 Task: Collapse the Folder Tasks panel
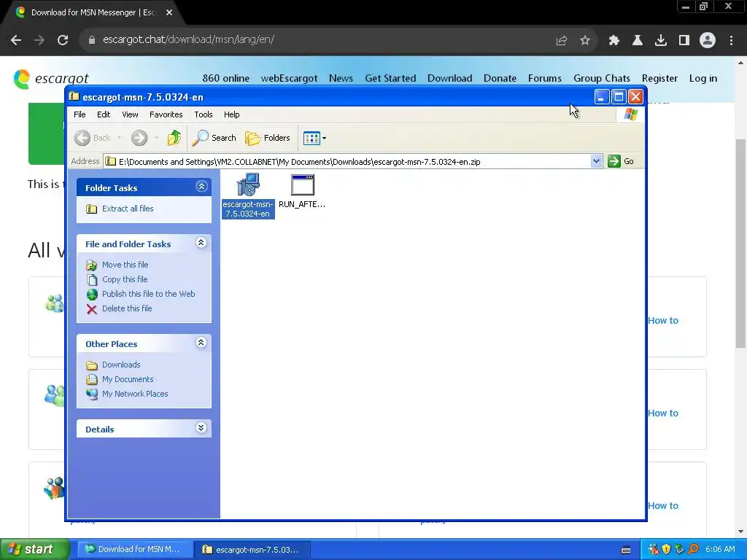coord(201,187)
